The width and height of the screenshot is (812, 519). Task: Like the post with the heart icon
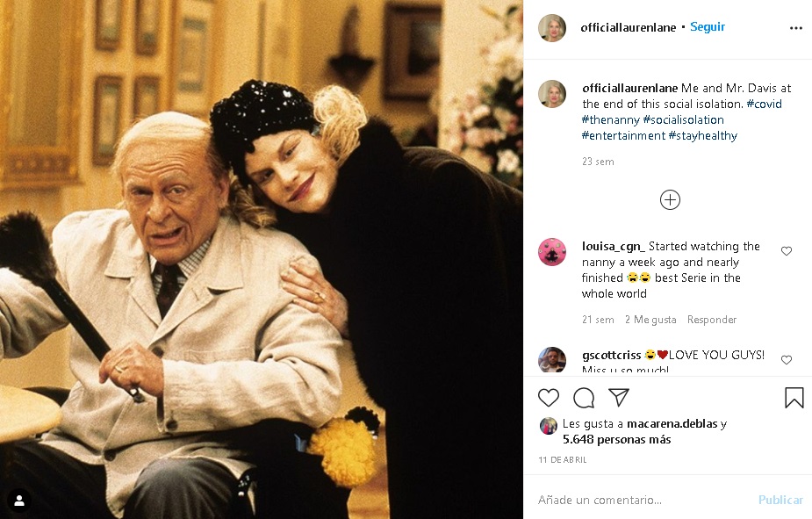[x=549, y=398]
